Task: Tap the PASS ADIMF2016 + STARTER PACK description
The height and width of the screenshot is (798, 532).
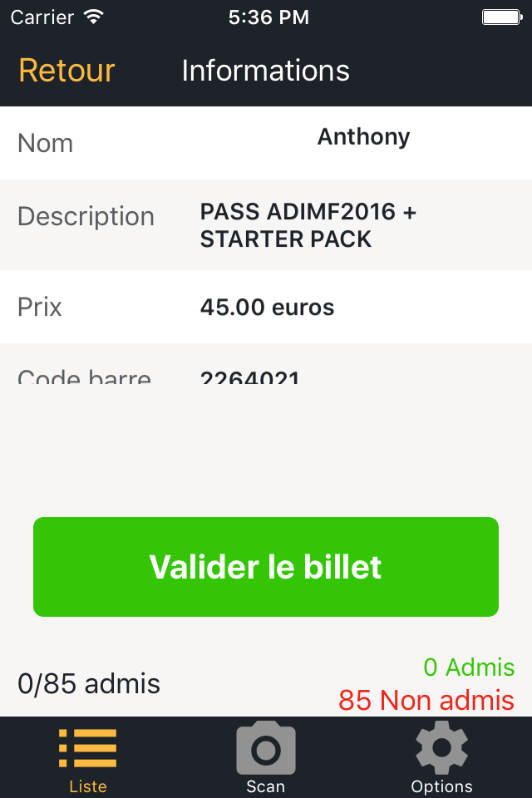Action: coord(308,225)
